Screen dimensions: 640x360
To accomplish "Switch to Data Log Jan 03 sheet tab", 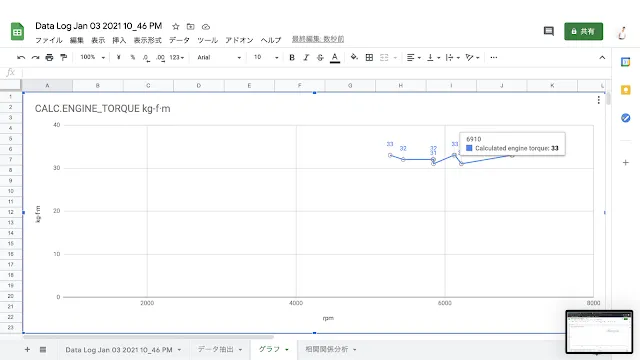I will 119,350.
